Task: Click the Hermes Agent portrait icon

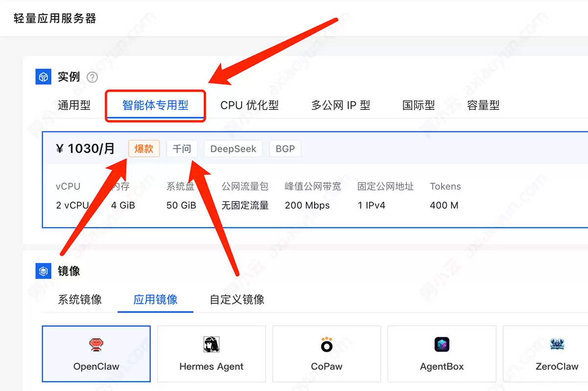Action: pos(211,345)
